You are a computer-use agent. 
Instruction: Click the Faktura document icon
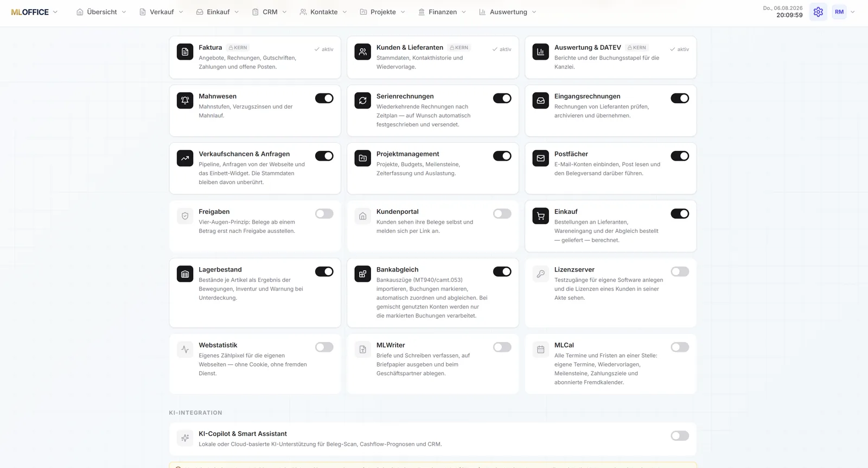185,52
